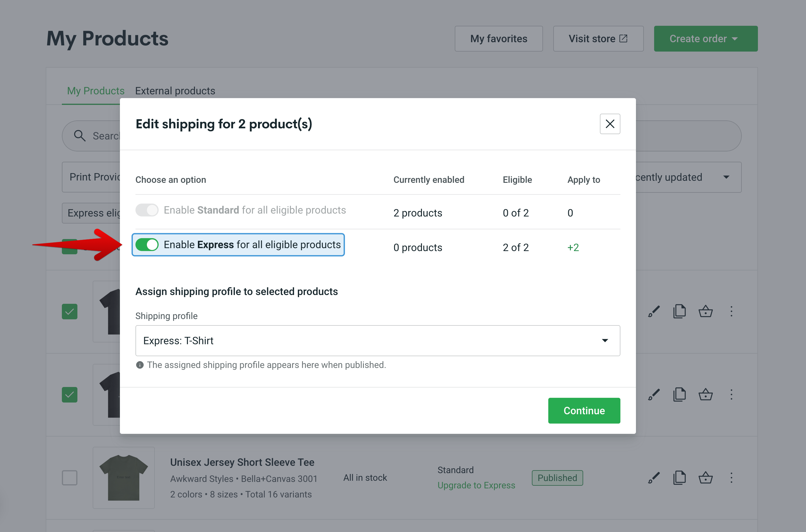Click the duplicate icon on the first product row

(679, 311)
